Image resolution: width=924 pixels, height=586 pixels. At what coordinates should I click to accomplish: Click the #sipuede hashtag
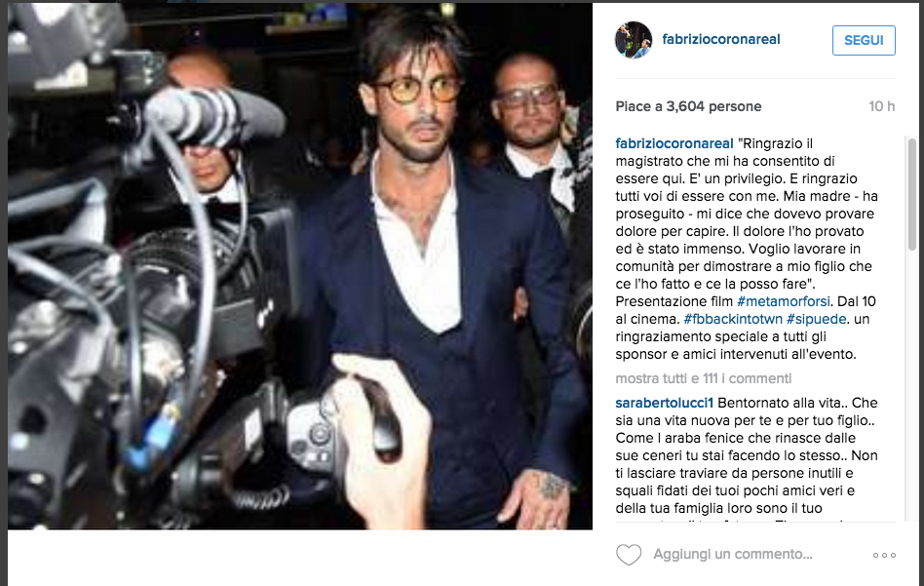(x=816, y=319)
